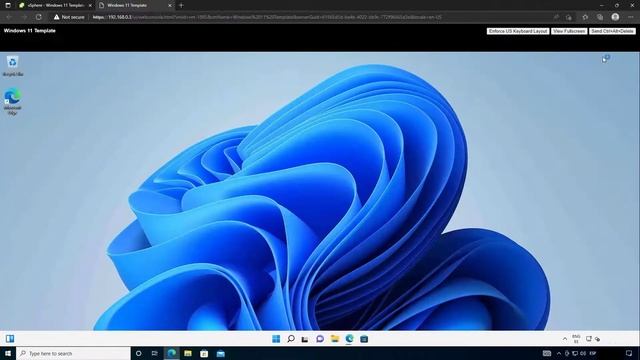The height and width of the screenshot is (360, 640).
Task: Open the Windows 11 Start menu
Action: pyautogui.click(x=276, y=339)
